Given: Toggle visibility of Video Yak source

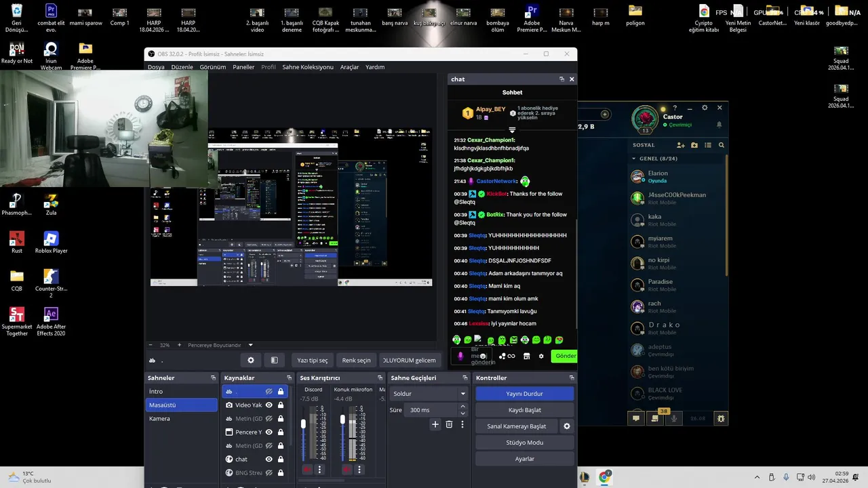Looking at the screenshot, I should pyautogui.click(x=269, y=405).
